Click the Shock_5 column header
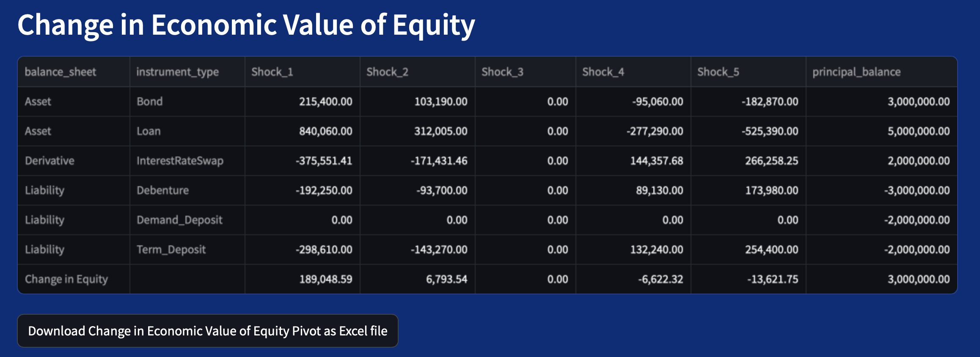 click(718, 72)
